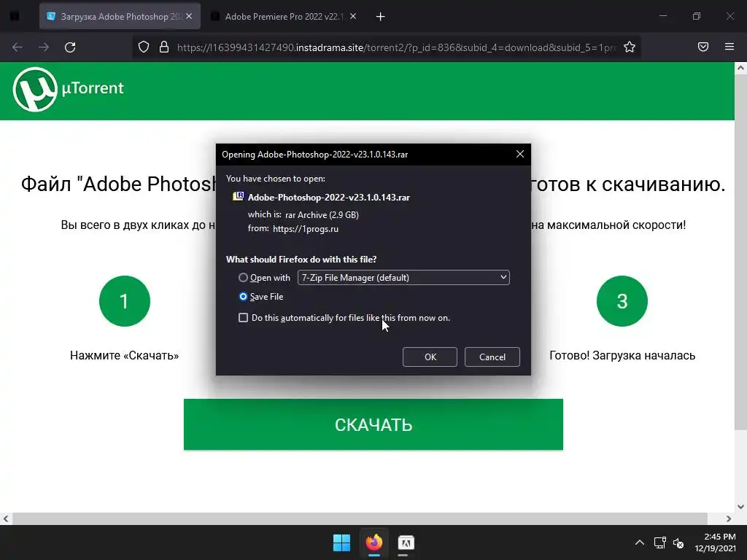Click the green step 1 circle
The width and height of the screenshot is (747, 560).
(125, 301)
